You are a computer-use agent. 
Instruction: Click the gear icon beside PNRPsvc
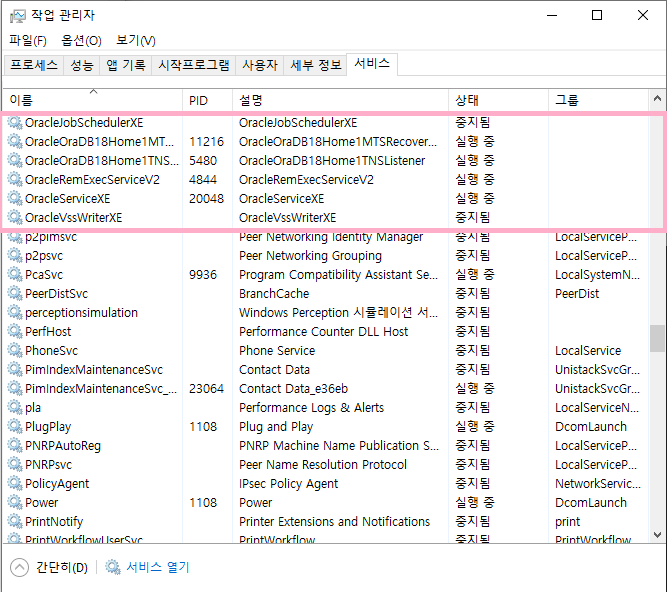pos(15,464)
